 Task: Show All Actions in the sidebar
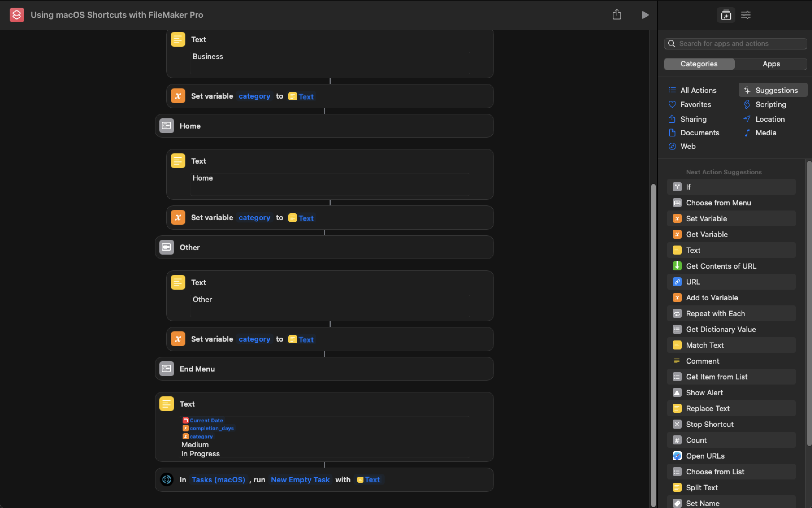(x=698, y=90)
